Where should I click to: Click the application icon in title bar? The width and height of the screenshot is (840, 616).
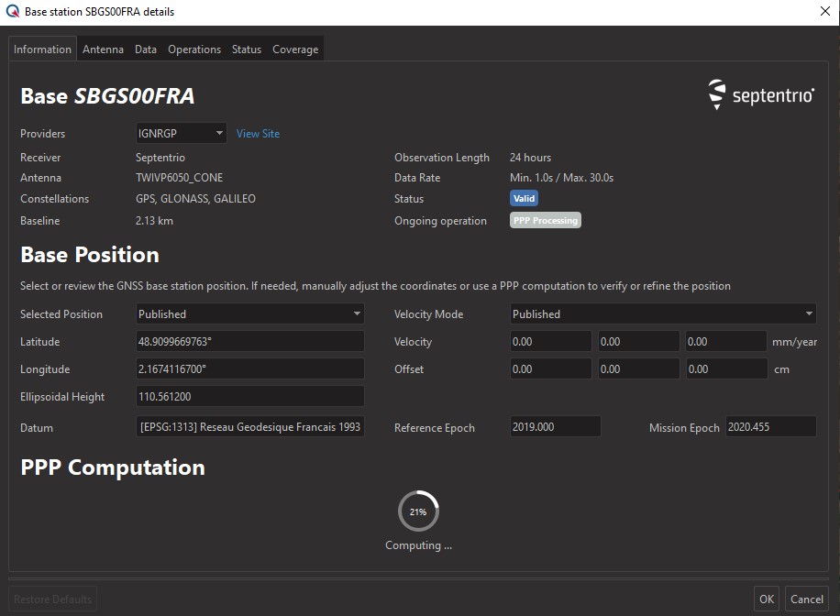click(11, 12)
